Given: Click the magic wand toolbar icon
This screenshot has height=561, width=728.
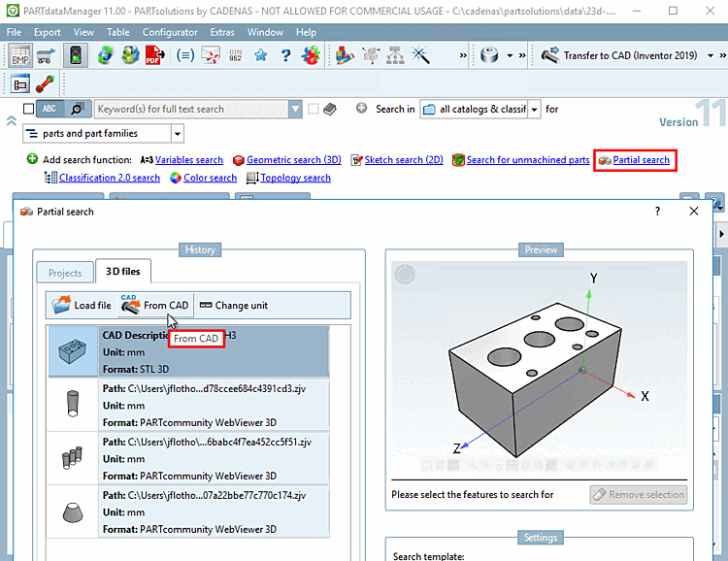Looking at the screenshot, I should [x=421, y=55].
